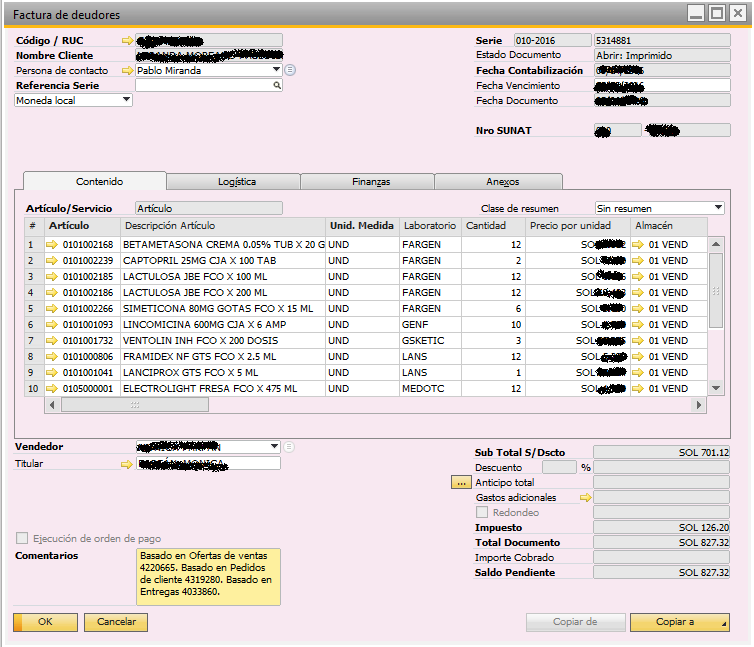Switch to the Anexos tab

tap(499, 182)
